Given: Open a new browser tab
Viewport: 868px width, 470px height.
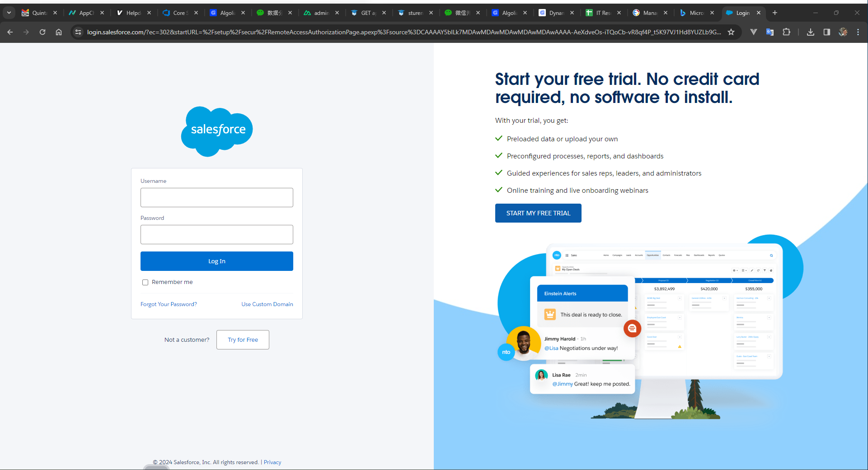Looking at the screenshot, I should (775, 13).
